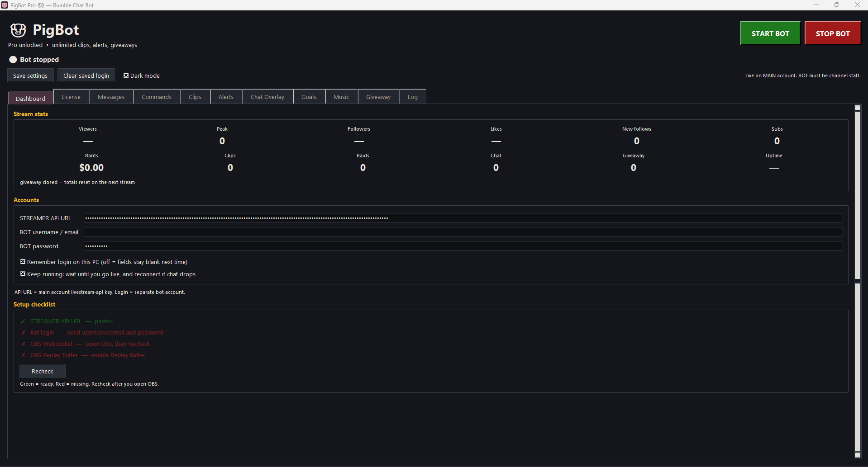This screenshot has height=467, width=868.
Task: Switch to the Chat Overlay tab
Action: [267, 97]
